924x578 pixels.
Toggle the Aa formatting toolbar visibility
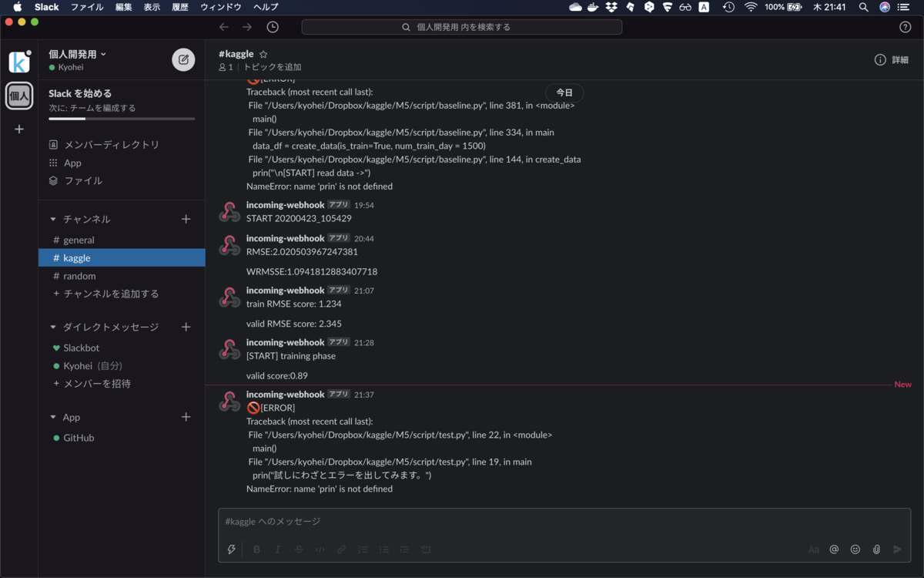[813, 549]
